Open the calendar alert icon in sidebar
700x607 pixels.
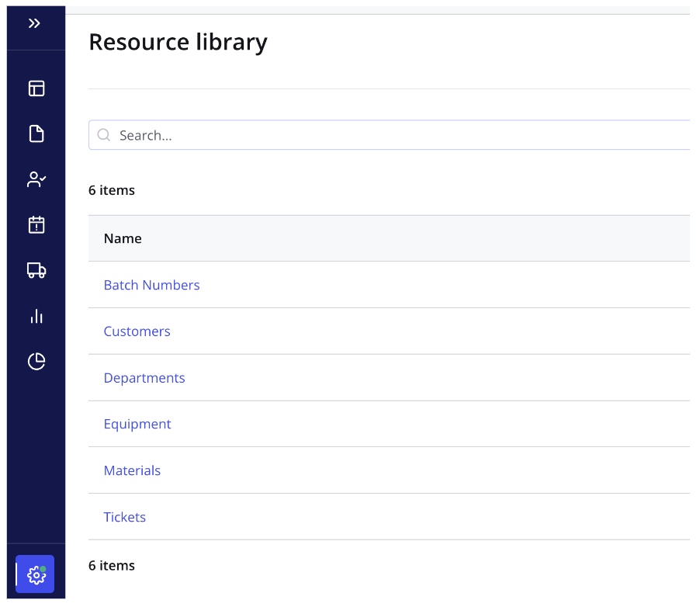tap(36, 225)
